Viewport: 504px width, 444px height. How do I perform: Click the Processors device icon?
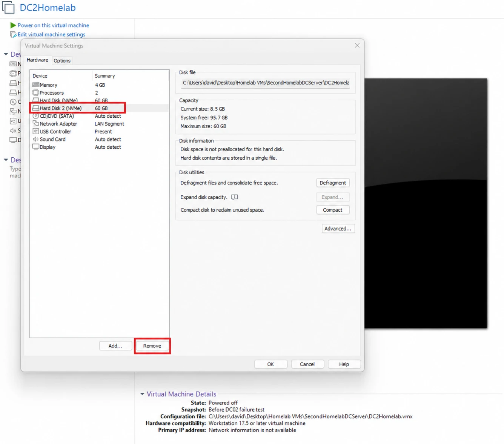pos(36,92)
